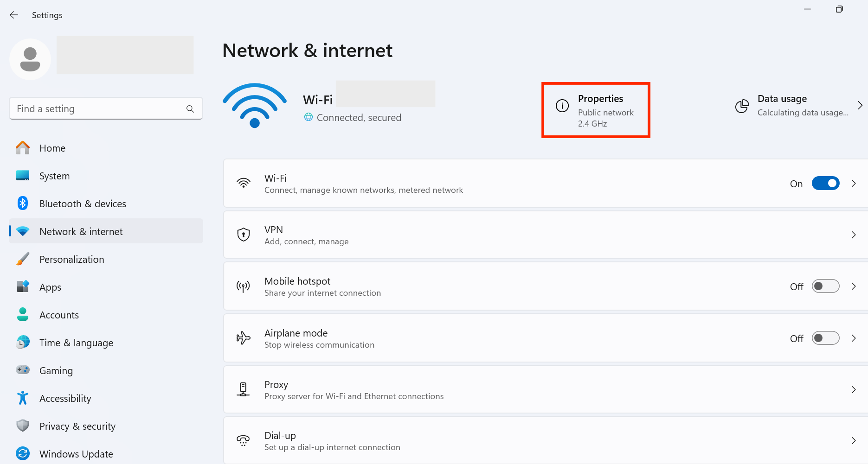Select the Accounts person icon

(22, 314)
